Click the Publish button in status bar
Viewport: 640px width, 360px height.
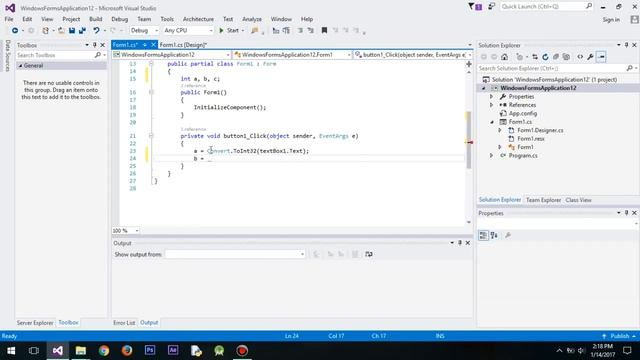pos(619,336)
